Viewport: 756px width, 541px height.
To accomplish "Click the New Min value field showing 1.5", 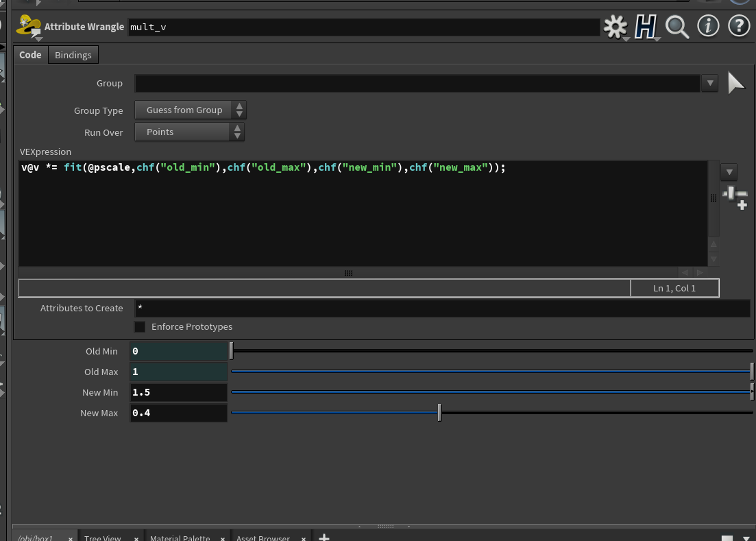I will click(178, 392).
